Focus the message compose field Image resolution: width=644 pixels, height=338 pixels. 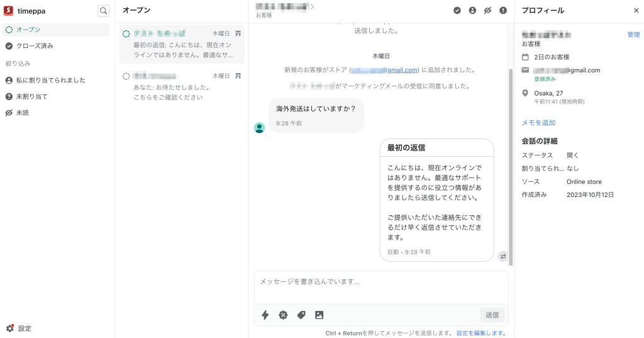click(381, 287)
